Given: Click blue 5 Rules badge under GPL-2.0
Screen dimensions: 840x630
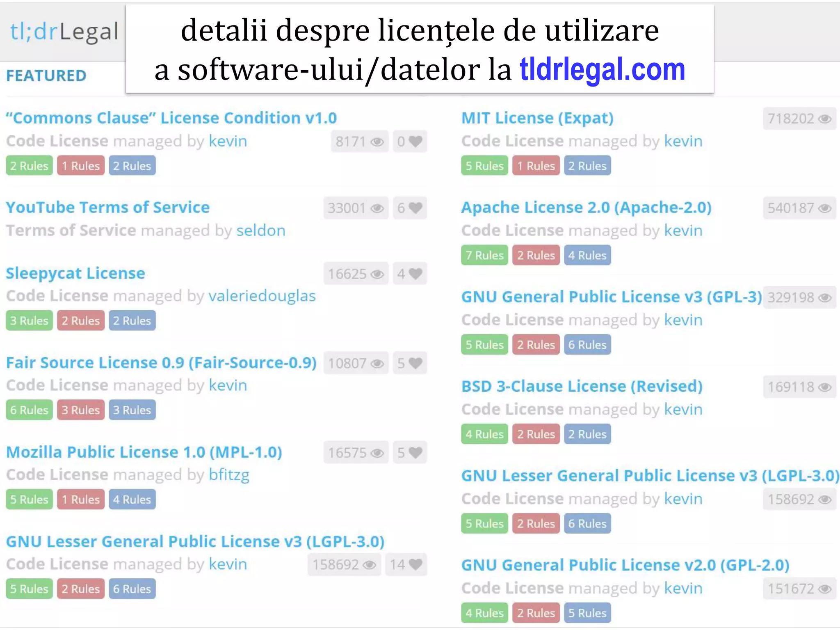Looking at the screenshot, I should [x=587, y=613].
